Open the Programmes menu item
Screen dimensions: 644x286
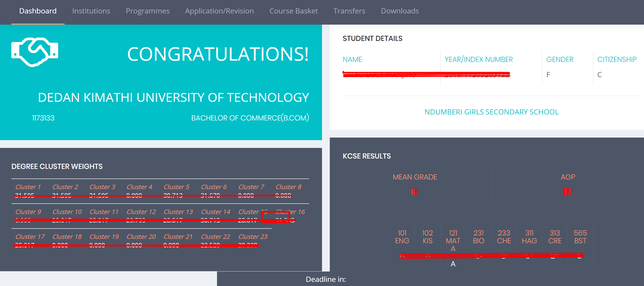click(148, 11)
